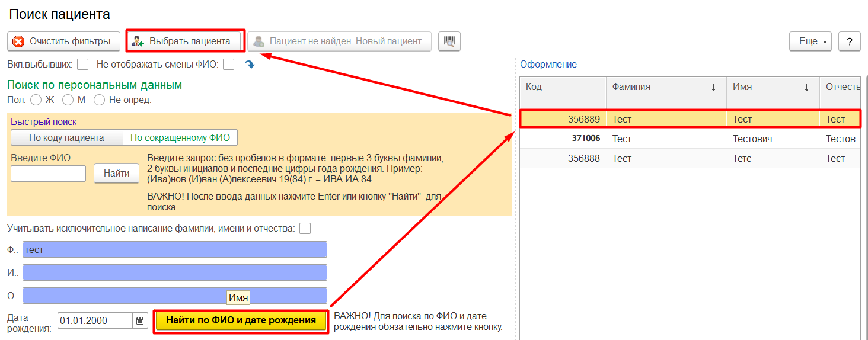
Task: Enable the Вкл.выбывших checkbox
Action: 83,64
